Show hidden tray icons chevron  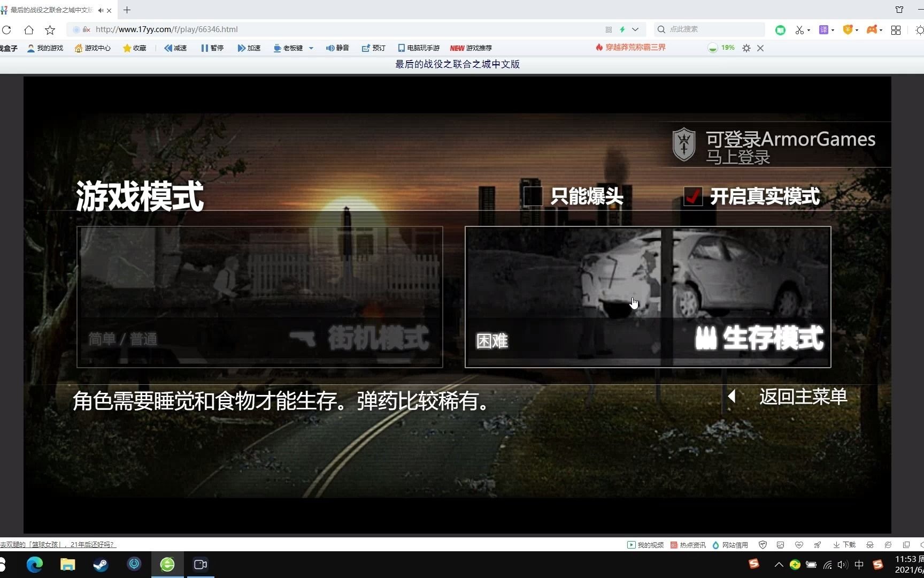coord(779,565)
